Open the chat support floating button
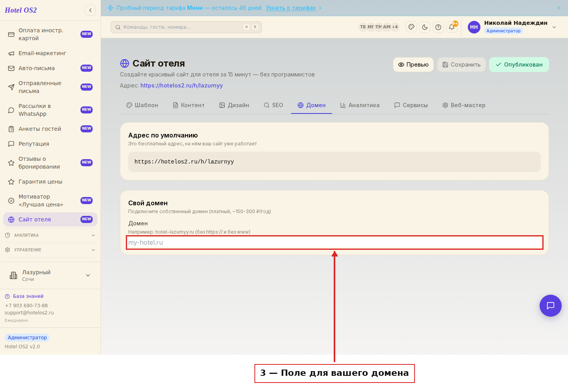The width and height of the screenshot is (568, 392). (551, 306)
